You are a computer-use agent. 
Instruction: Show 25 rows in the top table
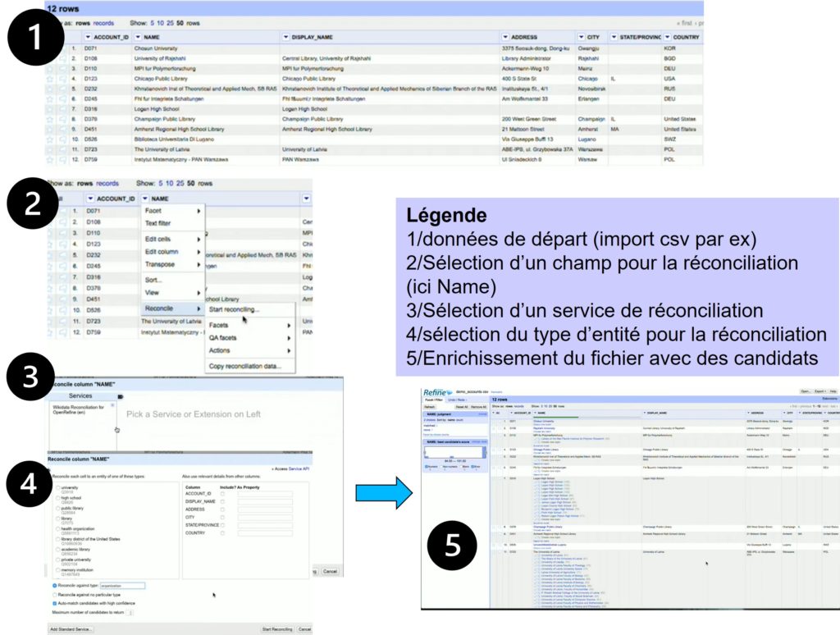tap(170, 23)
